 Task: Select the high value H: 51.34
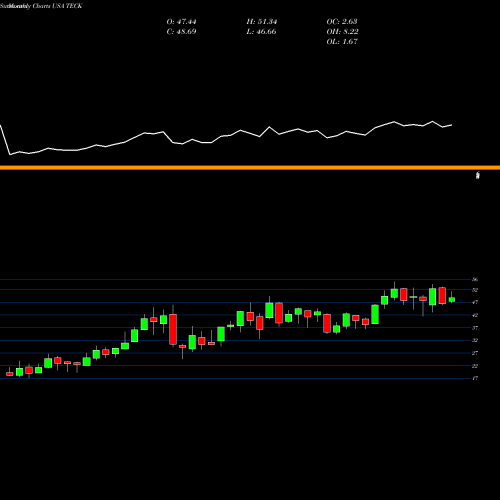coord(262,22)
